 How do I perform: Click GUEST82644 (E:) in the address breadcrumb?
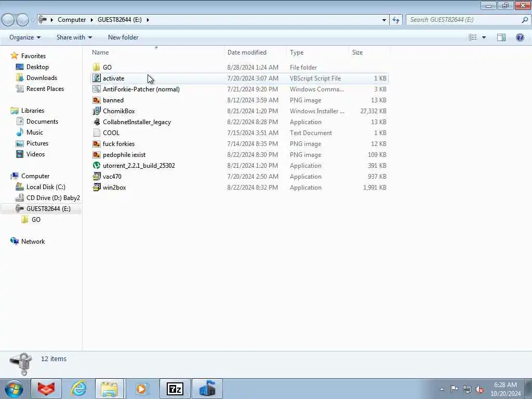click(119, 20)
